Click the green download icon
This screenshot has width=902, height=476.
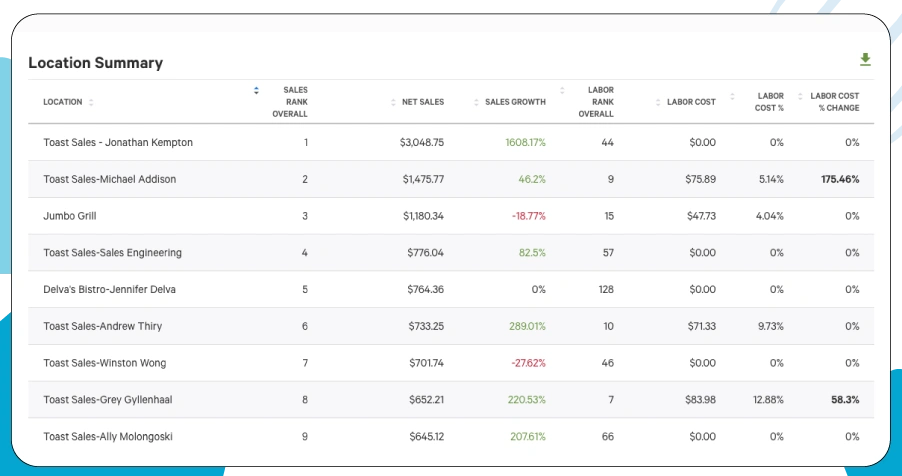pos(865,60)
